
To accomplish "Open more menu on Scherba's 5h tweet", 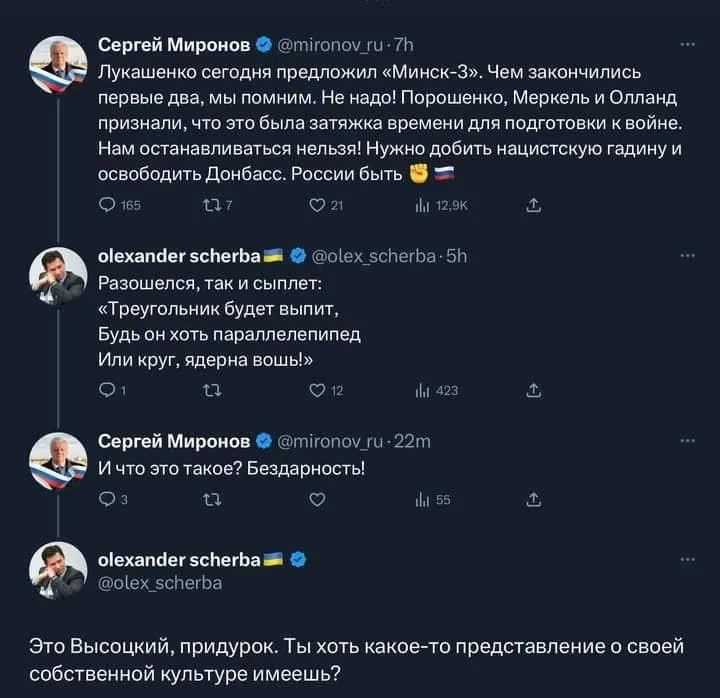I will (x=686, y=254).
